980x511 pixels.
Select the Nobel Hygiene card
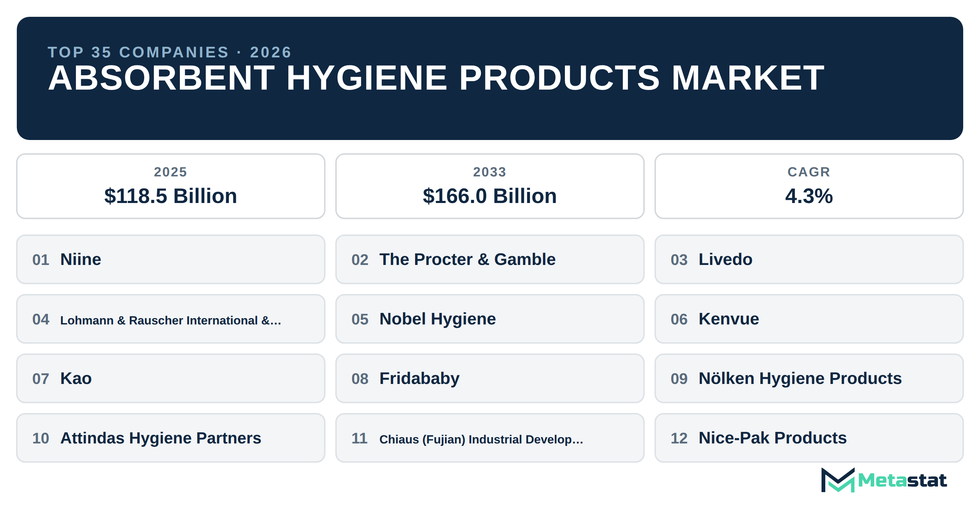[490, 319]
